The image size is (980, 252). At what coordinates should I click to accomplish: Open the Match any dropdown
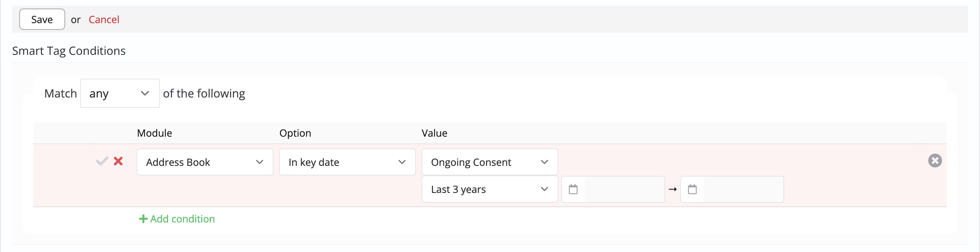120,94
